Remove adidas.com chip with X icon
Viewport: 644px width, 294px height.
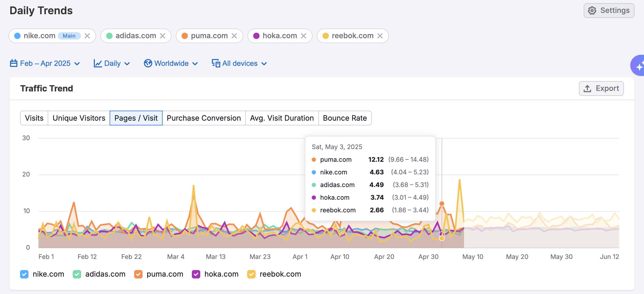[x=163, y=36]
